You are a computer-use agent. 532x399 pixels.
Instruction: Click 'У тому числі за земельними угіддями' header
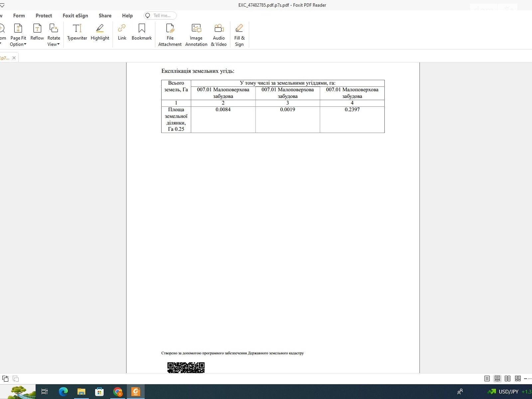(x=288, y=83)
